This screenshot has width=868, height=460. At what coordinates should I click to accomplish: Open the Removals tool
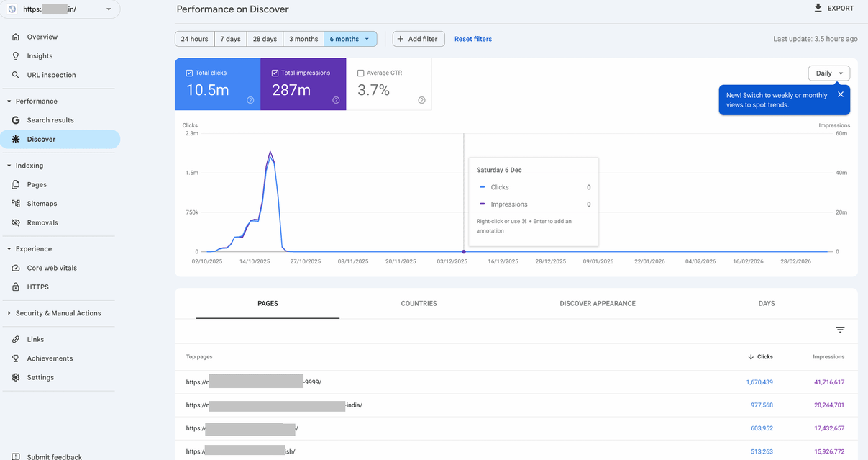[17, 222]
